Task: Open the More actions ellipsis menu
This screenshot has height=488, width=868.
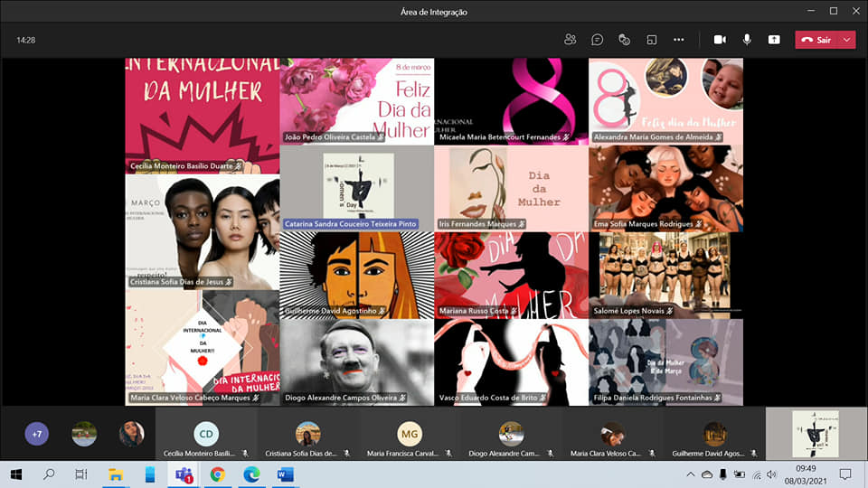Action: coord(678,40)
